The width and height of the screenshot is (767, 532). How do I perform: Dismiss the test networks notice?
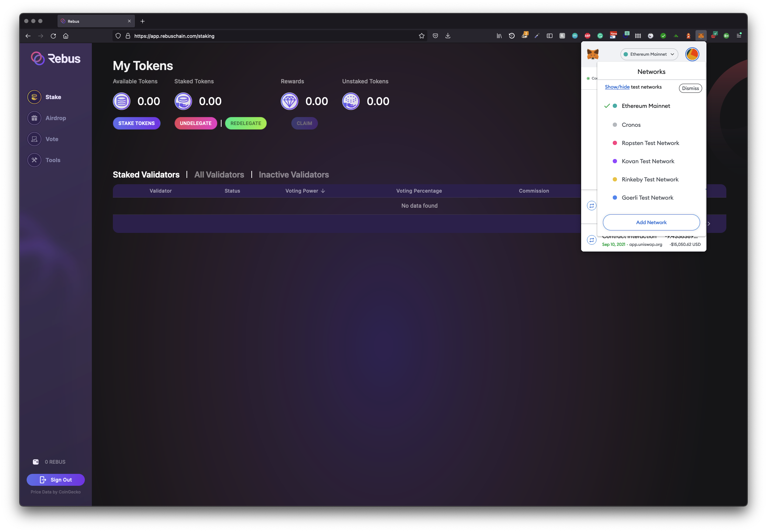coord(690,88)
